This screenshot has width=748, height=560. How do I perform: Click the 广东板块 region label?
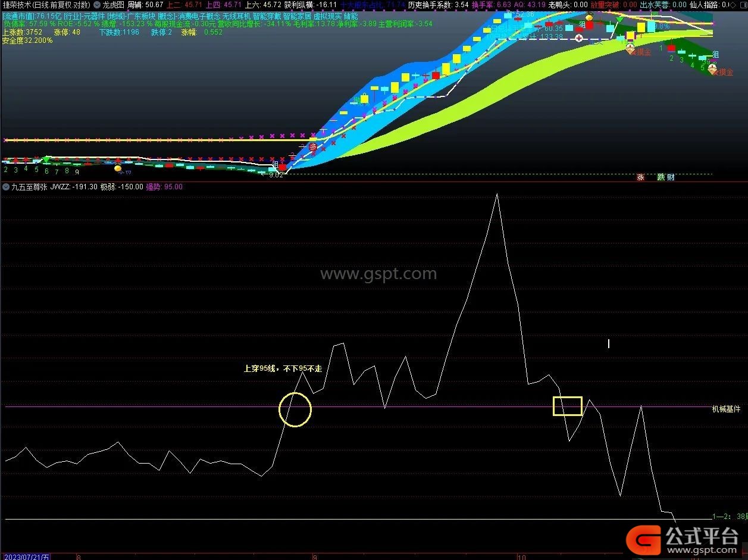(x=141, y=15)
